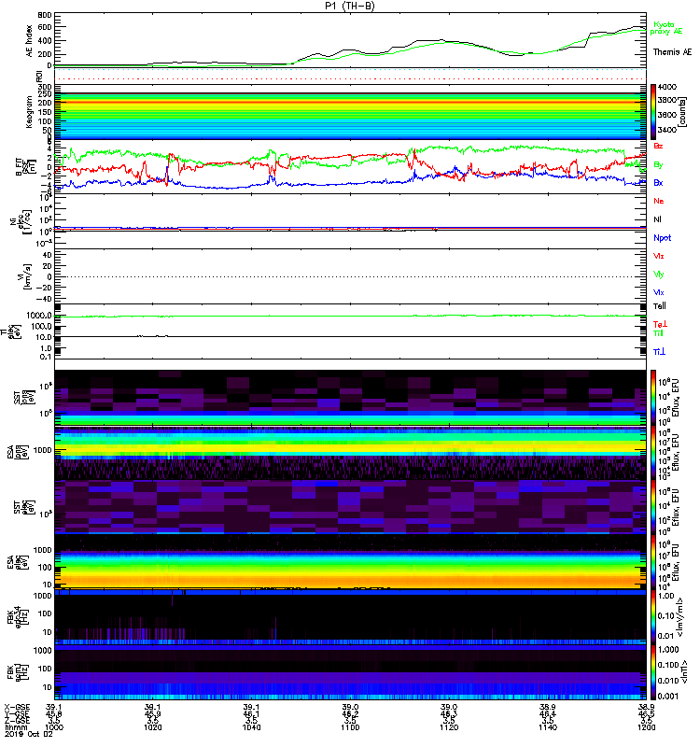Click the Keogram counts color bar
This screenshot has width=700, height=747.
click(x=653, y=112)
